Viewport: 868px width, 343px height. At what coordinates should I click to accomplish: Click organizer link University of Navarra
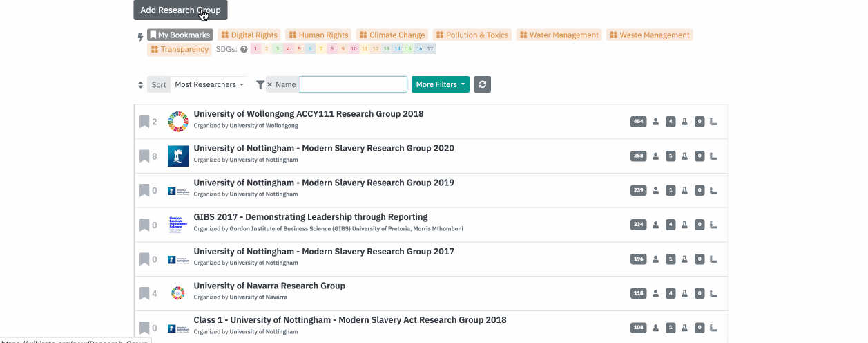pos(258,297)
